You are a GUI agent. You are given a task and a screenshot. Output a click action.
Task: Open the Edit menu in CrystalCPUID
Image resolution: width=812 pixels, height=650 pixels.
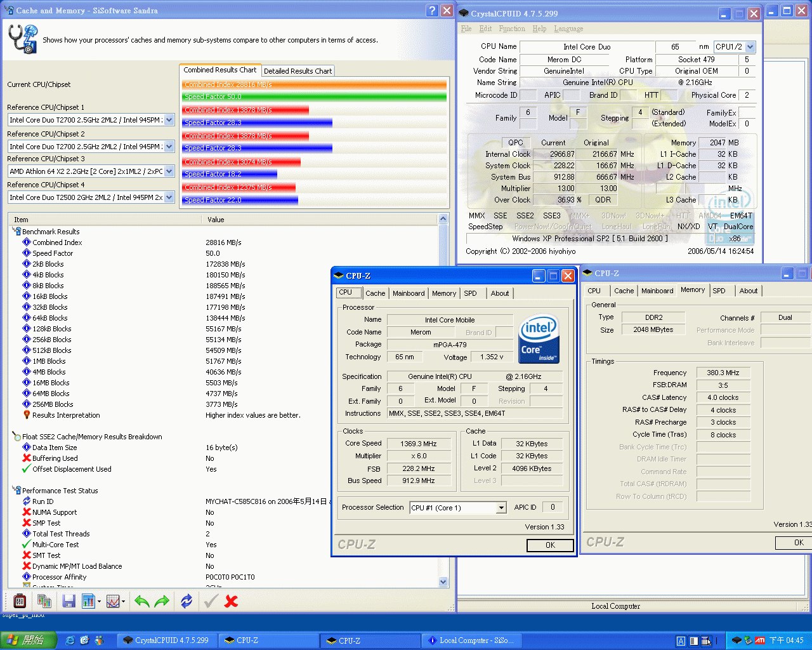point(485,29)
